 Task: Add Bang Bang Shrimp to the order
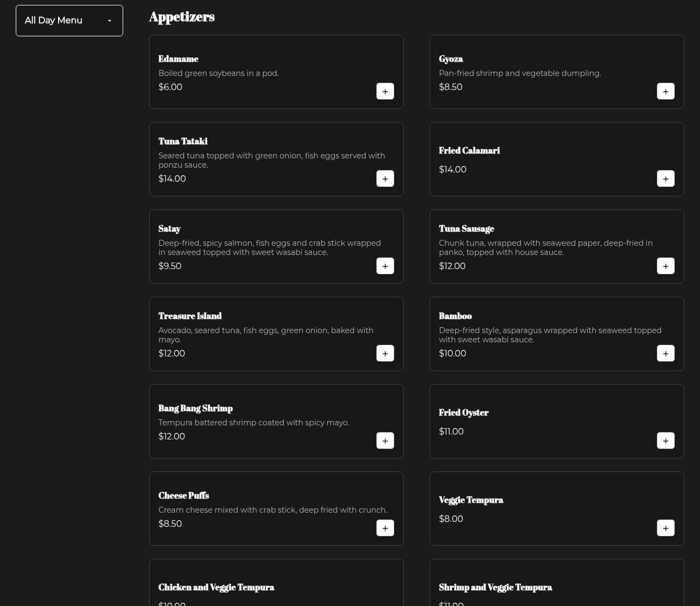385,441
